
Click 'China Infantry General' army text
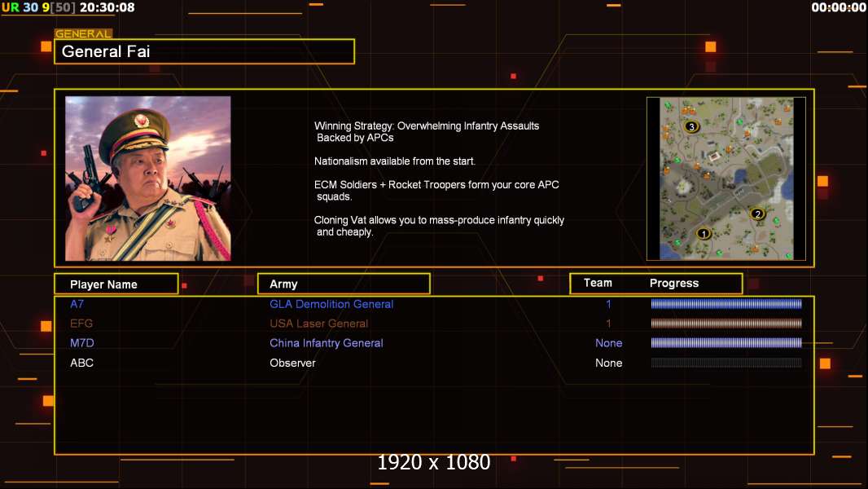(x=327, y=343)
